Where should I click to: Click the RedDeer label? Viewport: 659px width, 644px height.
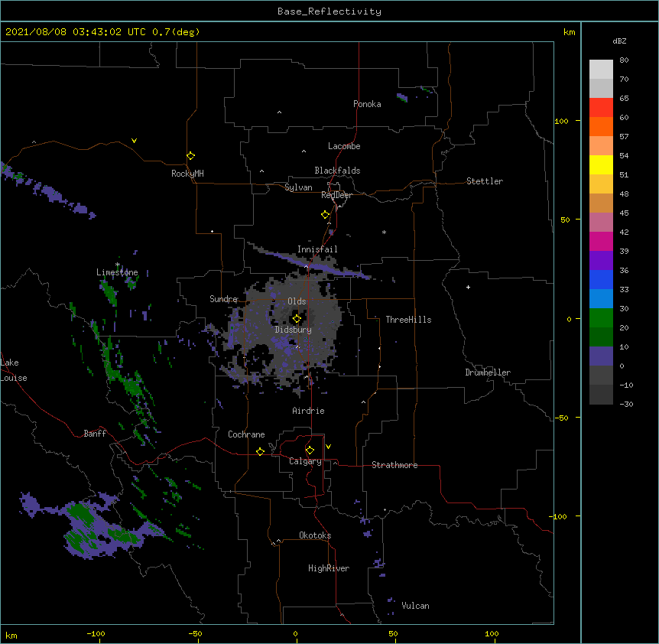pyautogui.click(x=336, y=195)
